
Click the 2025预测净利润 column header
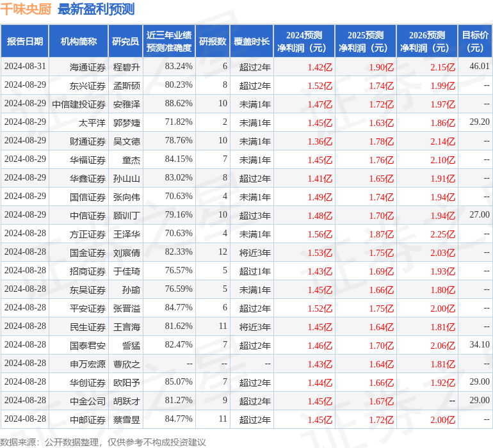tap(366, 41)
